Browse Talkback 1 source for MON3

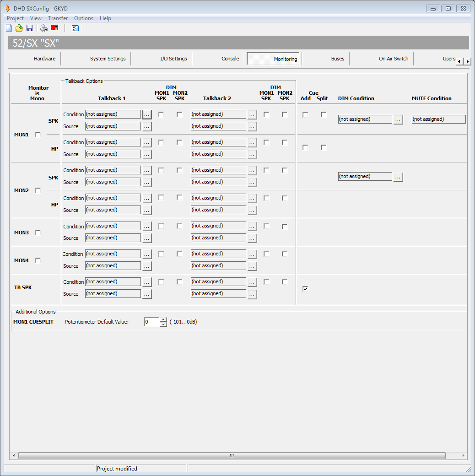pyautogui.click(x=147, y=238)
